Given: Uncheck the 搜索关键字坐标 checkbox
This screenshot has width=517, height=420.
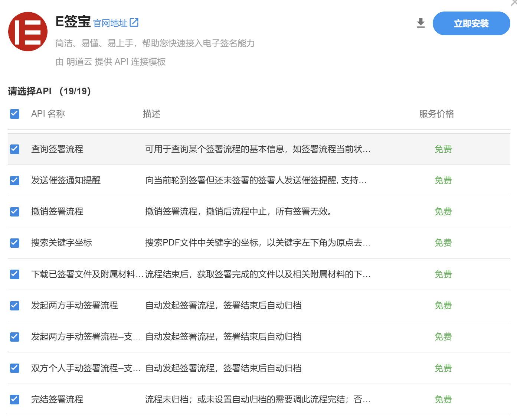Looking at the screenshot, I should [x=14, y=242].
